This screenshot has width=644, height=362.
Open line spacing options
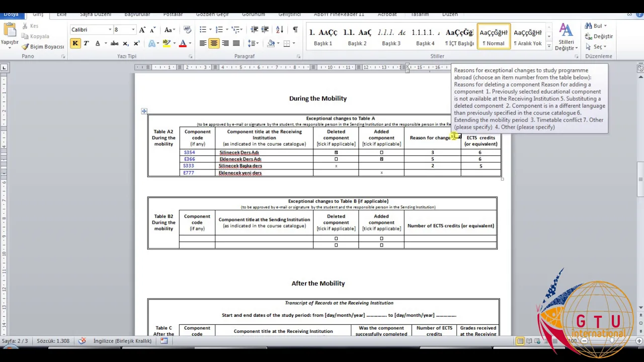[253, 44]
